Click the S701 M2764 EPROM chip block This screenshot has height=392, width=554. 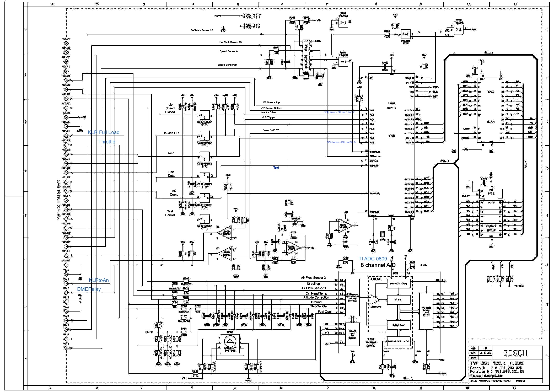click(491, 110)
